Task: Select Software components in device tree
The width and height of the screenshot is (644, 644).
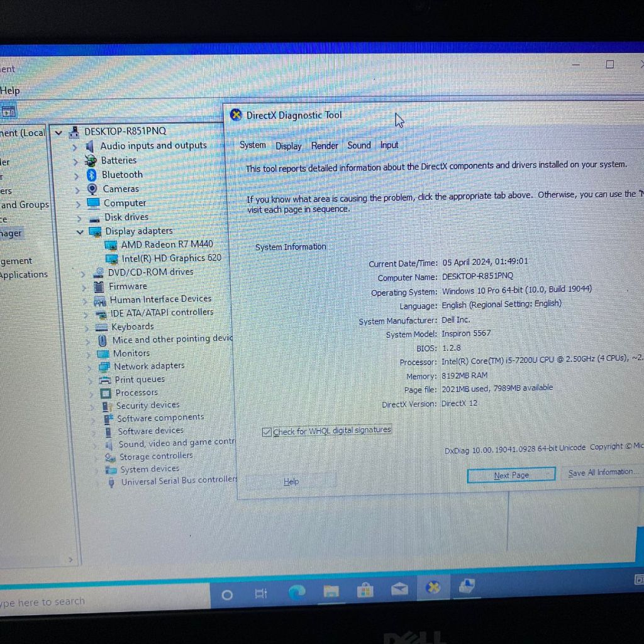Action: coord(160,418)
